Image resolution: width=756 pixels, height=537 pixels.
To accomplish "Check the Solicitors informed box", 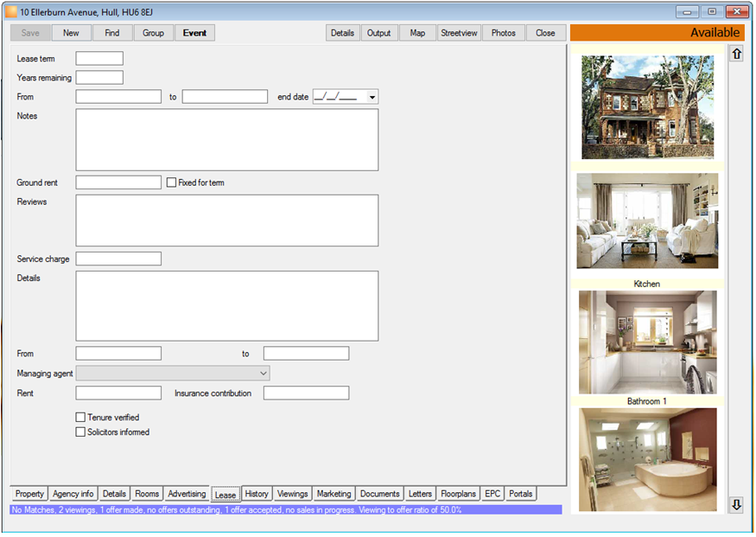I will pos(80,432).
